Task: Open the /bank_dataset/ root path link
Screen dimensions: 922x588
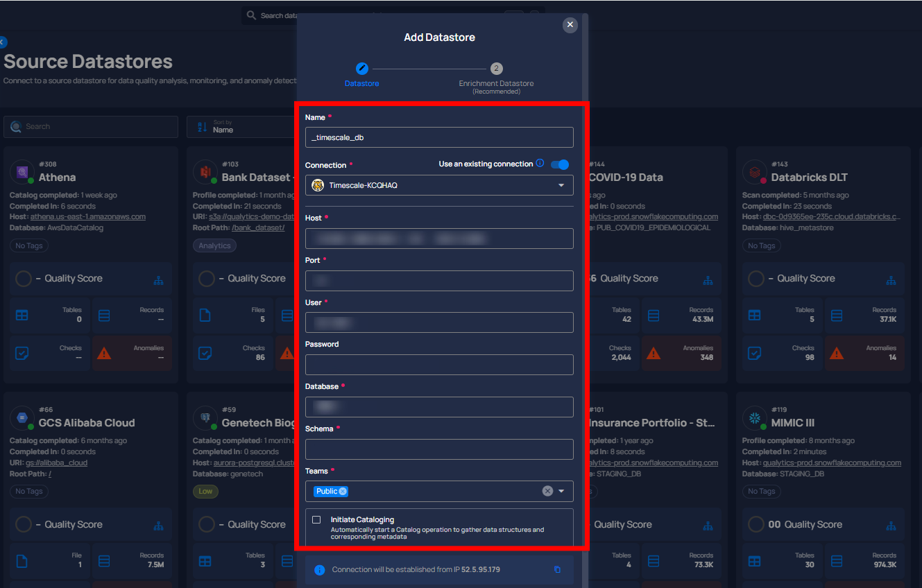Action: (x=258, y=227)
